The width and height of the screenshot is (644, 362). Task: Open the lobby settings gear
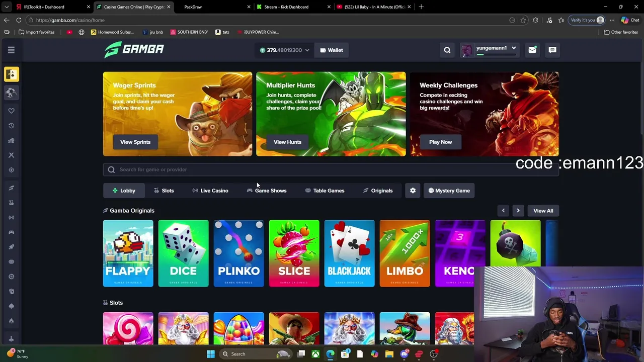point(413,191)
